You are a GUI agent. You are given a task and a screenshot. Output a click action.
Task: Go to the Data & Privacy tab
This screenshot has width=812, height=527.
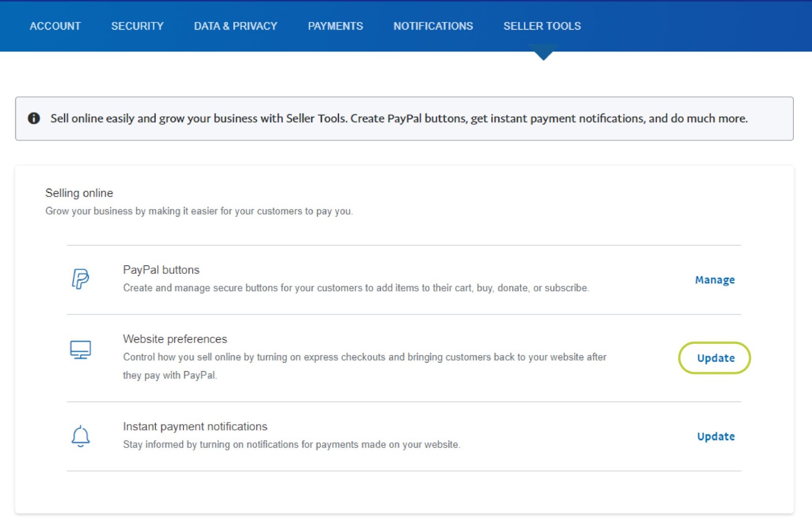(235, 26)
